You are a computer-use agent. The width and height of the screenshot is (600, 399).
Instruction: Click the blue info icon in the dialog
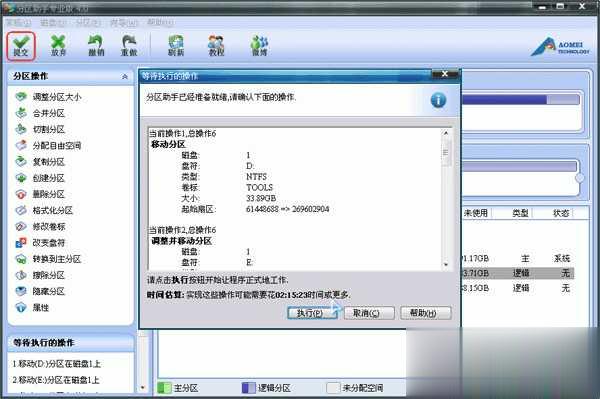(x=438, y=100)
